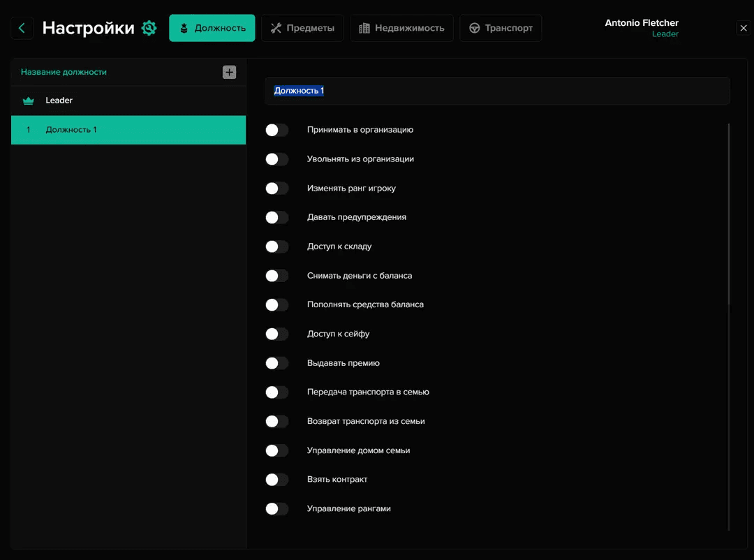Select the Leader position in list

point(128,101)
